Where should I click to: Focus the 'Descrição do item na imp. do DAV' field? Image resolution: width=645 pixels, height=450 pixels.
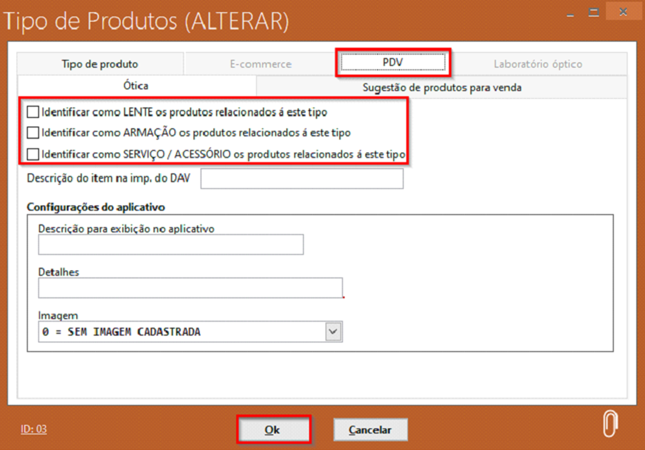coord(302,179)
